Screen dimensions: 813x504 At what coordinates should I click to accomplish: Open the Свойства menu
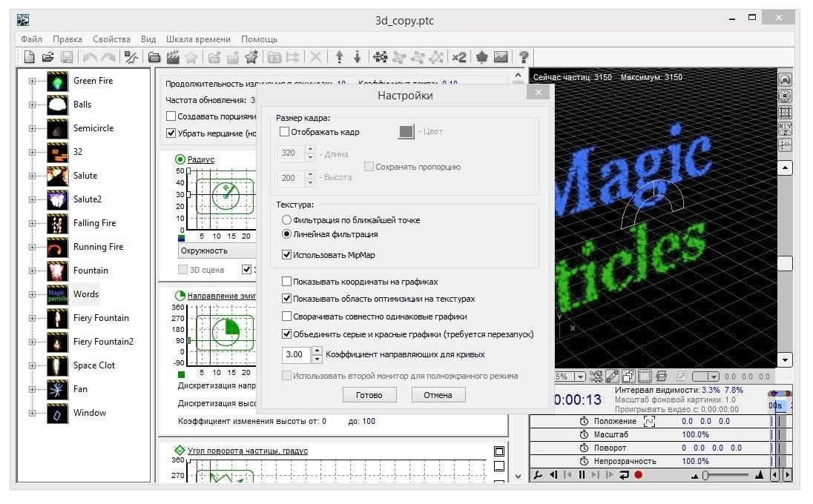click(x=111, y=39)
